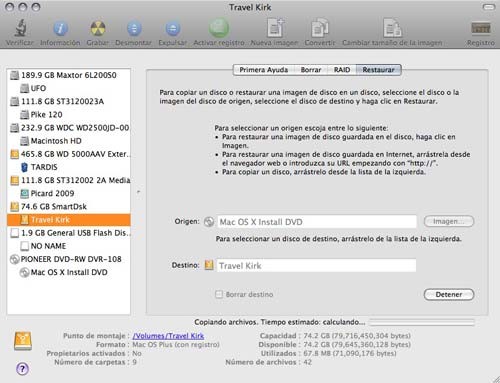The height and width of the screenshot is (383, 500).
Task: Select 189.9 GB Maxtor 6L200S0 disk
Action: tap(69, 75)
